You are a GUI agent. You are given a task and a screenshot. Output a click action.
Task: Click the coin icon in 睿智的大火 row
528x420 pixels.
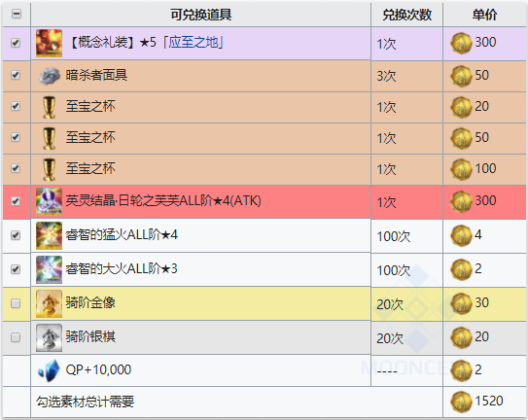coord(461,269)
